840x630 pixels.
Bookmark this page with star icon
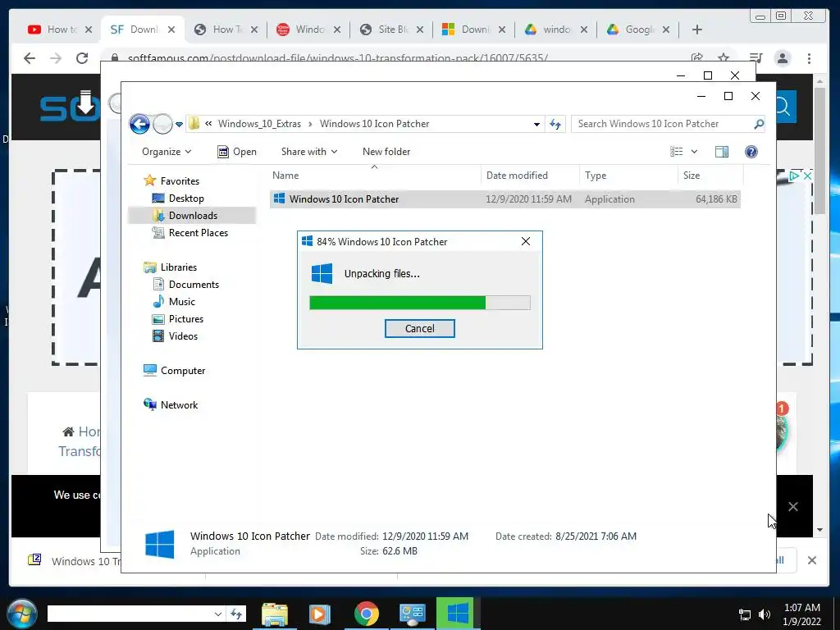click(724, 58)
